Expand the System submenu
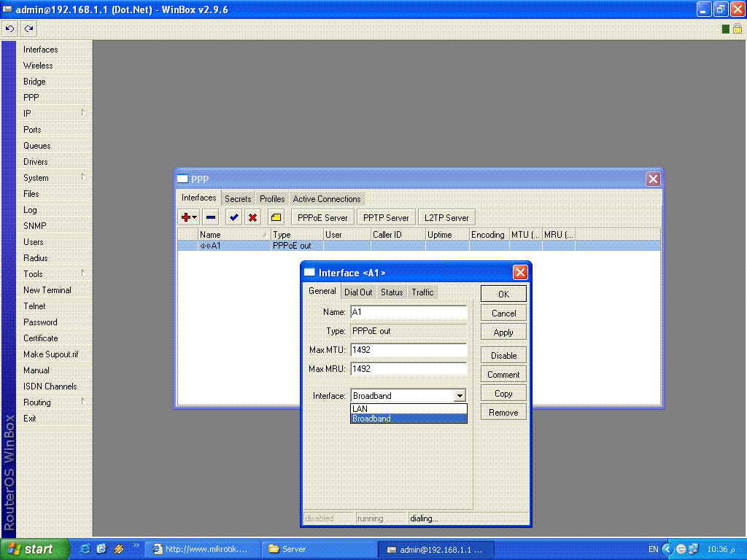747x560 pixels. 83,177
